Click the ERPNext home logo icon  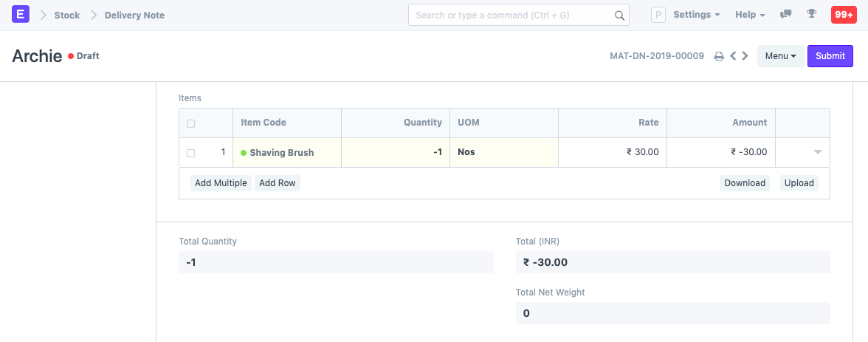click(x=21, y=15)
